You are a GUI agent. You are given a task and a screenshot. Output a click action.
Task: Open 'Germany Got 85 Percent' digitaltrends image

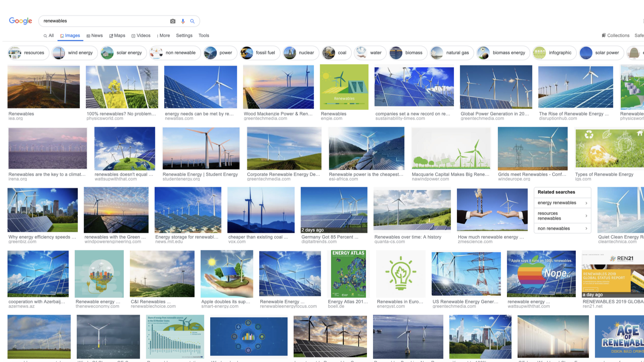point(334,210)
